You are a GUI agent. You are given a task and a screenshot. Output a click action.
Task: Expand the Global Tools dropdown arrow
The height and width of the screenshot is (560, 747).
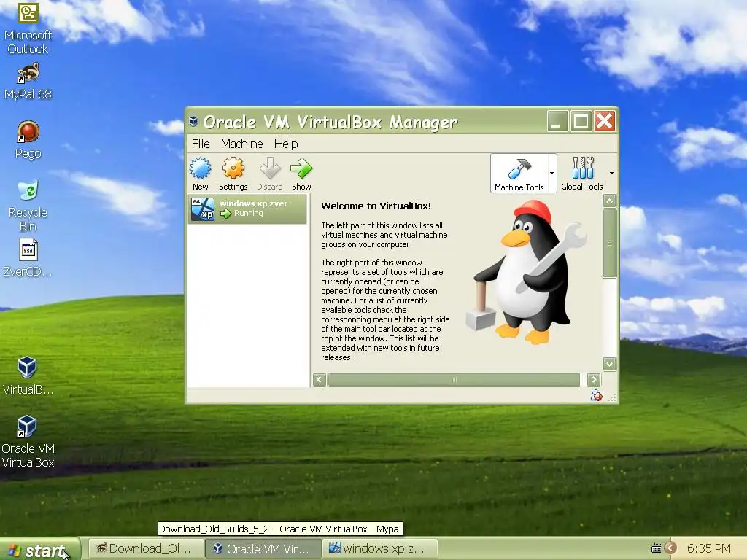click(611, 174)
